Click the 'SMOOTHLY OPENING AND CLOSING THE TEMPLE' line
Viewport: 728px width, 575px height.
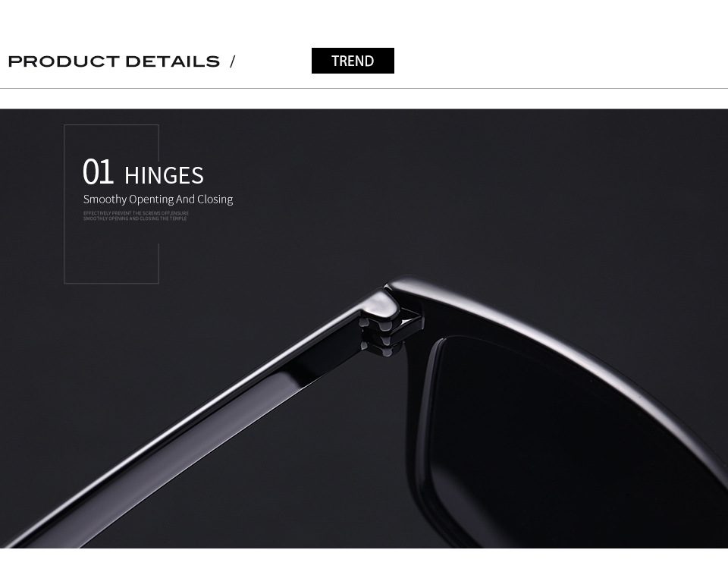click(135, 218)
